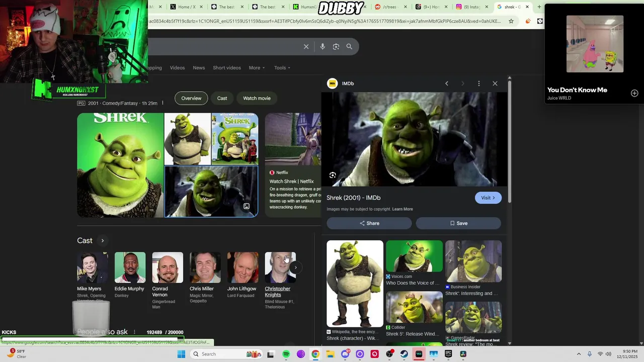Open the Wi-Fi network tray icon
The width and height of the screenshot is (644, 362).
[x=600, y=354]
